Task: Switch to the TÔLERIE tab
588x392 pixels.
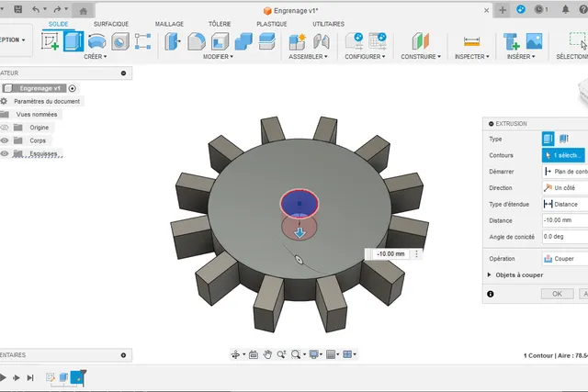Action: 220,24
